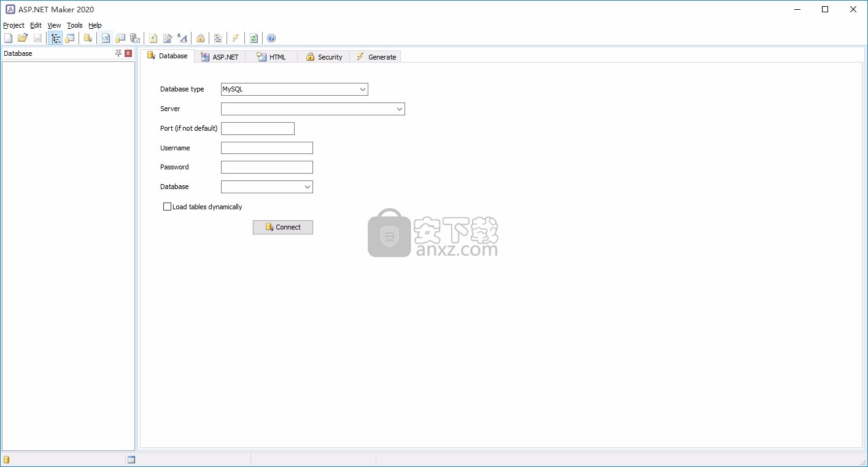
Task: Click the padlock security toolbar icon
Action: [200, 38]
